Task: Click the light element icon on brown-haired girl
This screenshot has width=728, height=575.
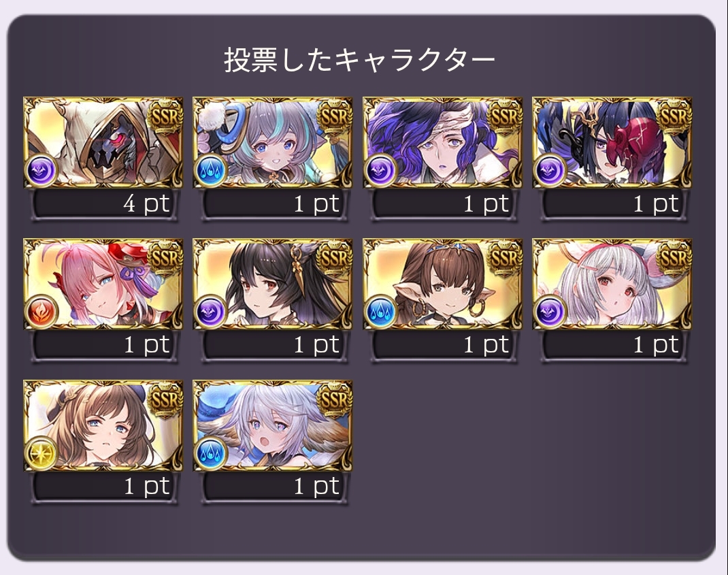Action: click(41, 453)
